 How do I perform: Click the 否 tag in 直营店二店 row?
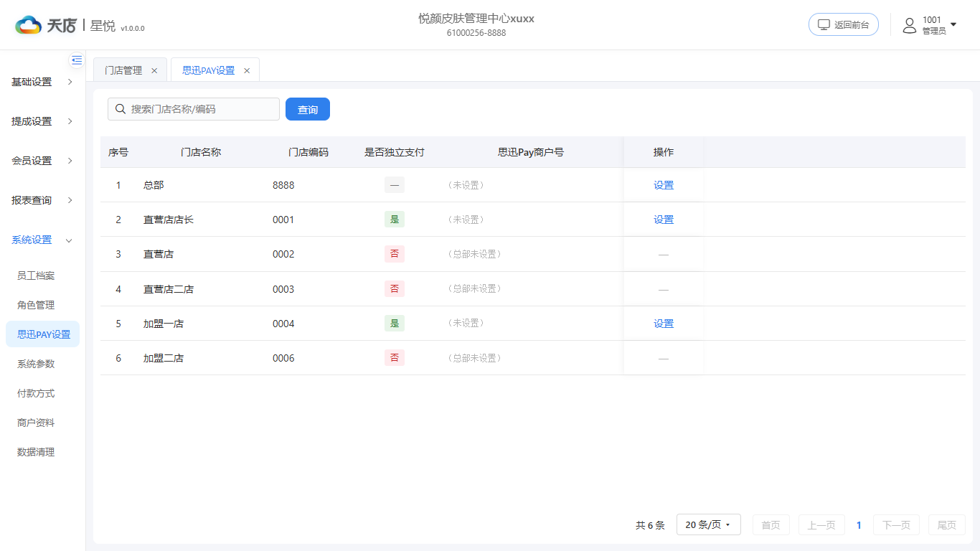(395, 289)
